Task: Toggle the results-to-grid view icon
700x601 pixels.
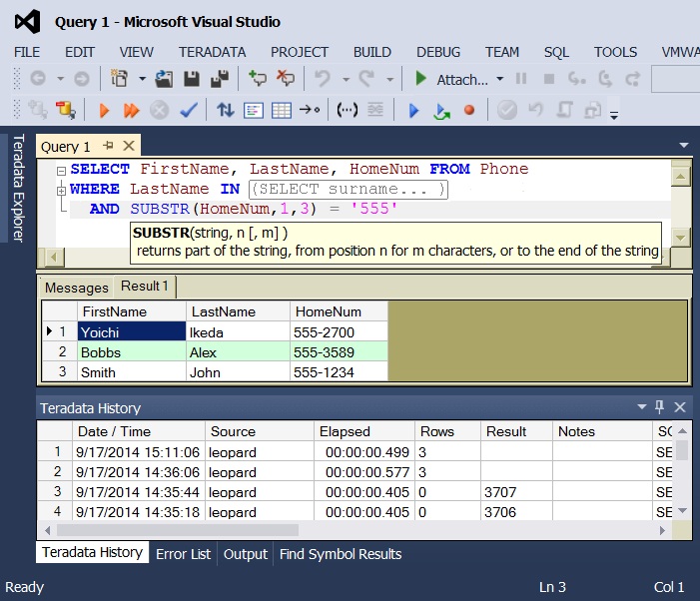Action: coord(282,110)
